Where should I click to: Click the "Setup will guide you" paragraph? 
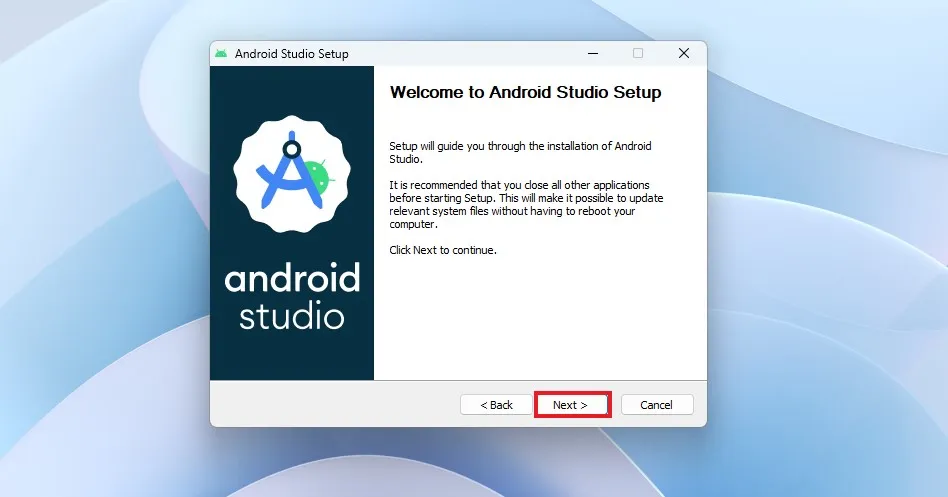click(521, 152)
